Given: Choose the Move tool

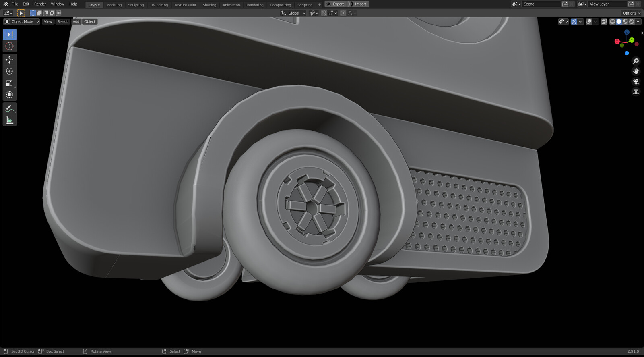Looking at the screenshot, I should click(x=10, y=60).
